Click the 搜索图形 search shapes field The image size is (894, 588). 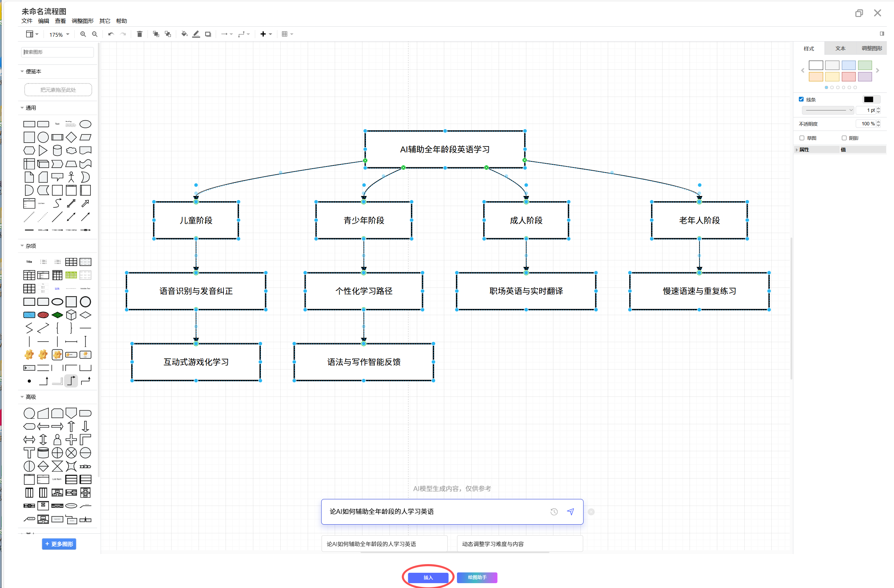tap(58, 52)
